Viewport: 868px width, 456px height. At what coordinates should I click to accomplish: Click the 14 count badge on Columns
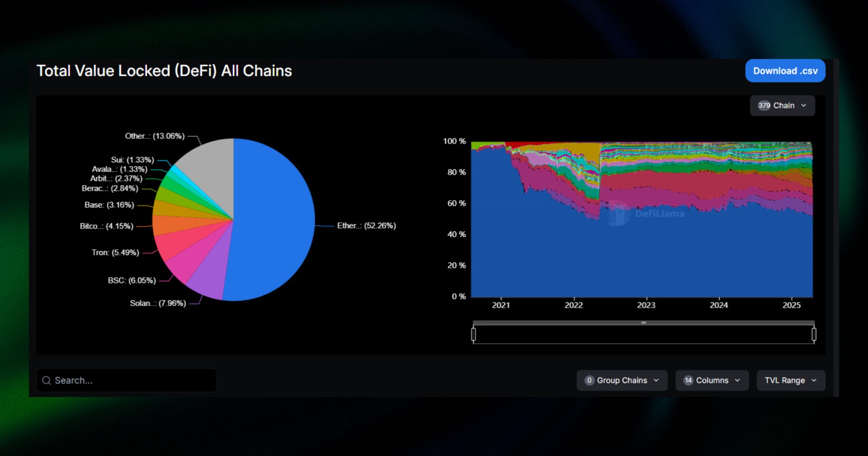click(688, 380)
